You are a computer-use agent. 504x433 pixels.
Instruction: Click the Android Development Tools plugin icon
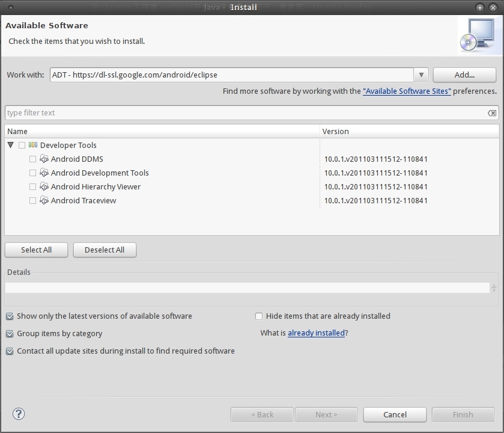tap(44, 173)
